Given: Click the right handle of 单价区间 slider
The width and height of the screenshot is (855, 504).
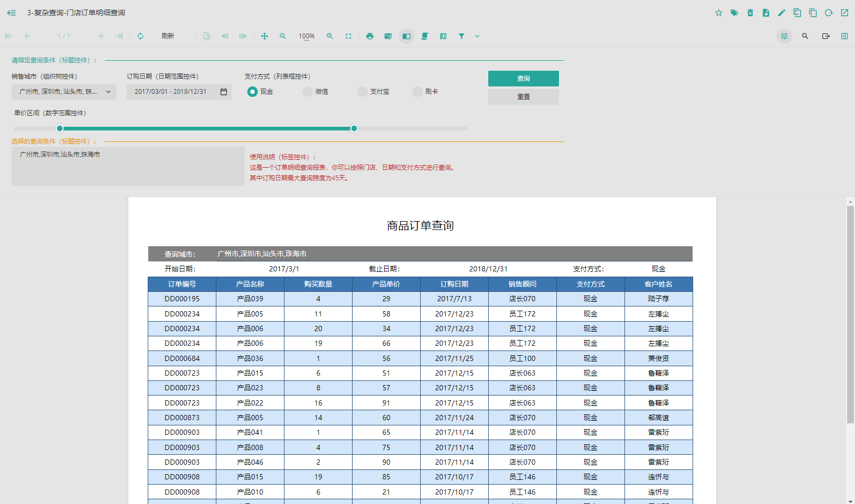Looking at the screenshot, I should (354, 128).
